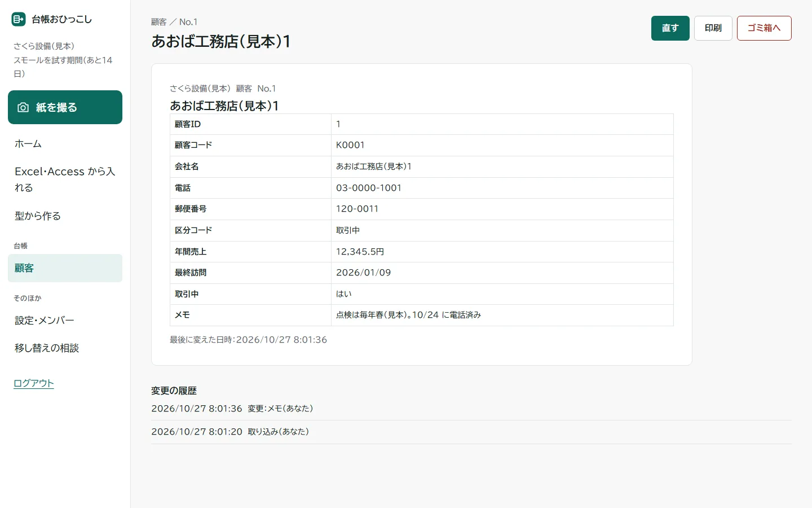Click history entry 取り込み(あなた)
Screen dimensions: 812x508
coord(279,432)
